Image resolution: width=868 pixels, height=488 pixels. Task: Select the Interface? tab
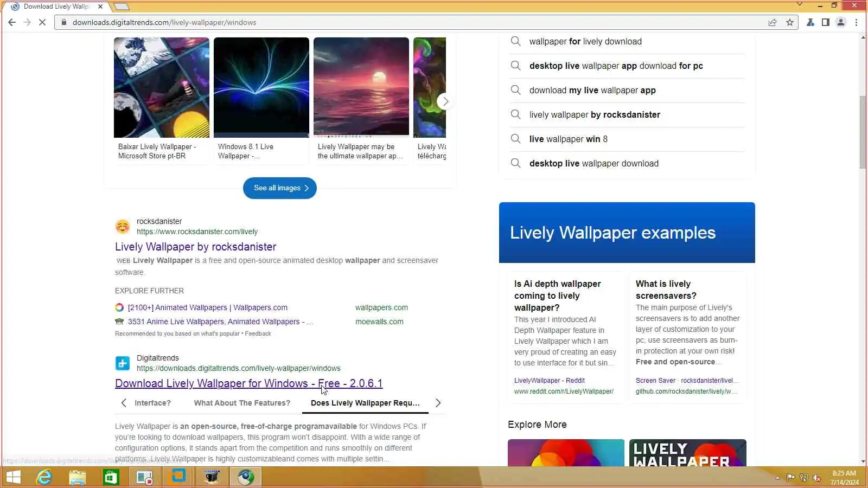pyautogui.click(x=152, y=403)
